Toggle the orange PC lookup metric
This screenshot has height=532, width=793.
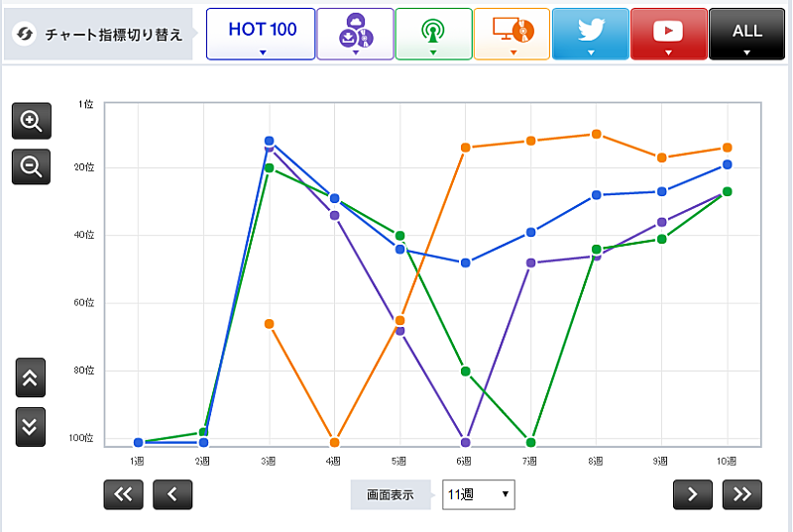(511, 34)
